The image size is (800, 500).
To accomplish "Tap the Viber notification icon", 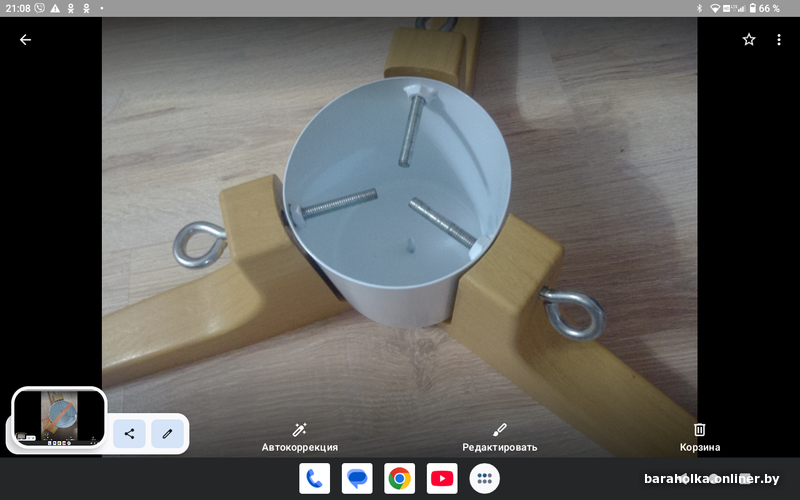I will (39, 8).
